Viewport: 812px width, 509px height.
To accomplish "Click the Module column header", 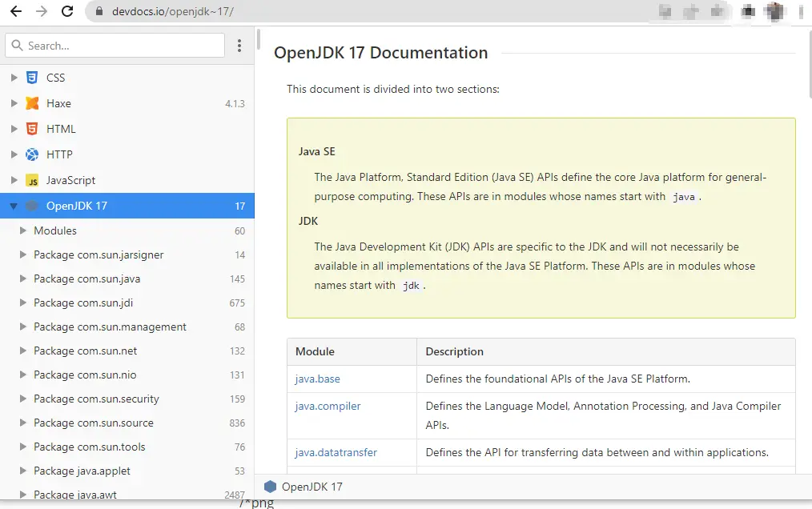I will point(315,351).
